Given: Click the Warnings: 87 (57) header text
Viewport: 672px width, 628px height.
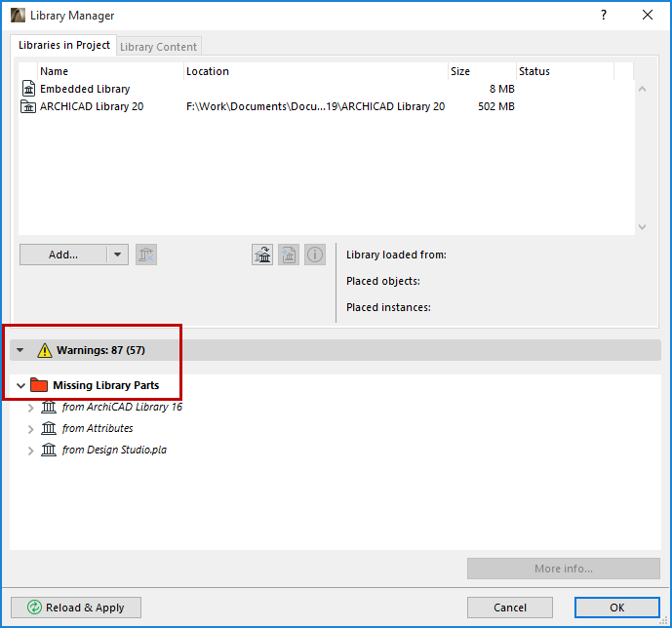Looking at the screenshot, I should [100, 350].
